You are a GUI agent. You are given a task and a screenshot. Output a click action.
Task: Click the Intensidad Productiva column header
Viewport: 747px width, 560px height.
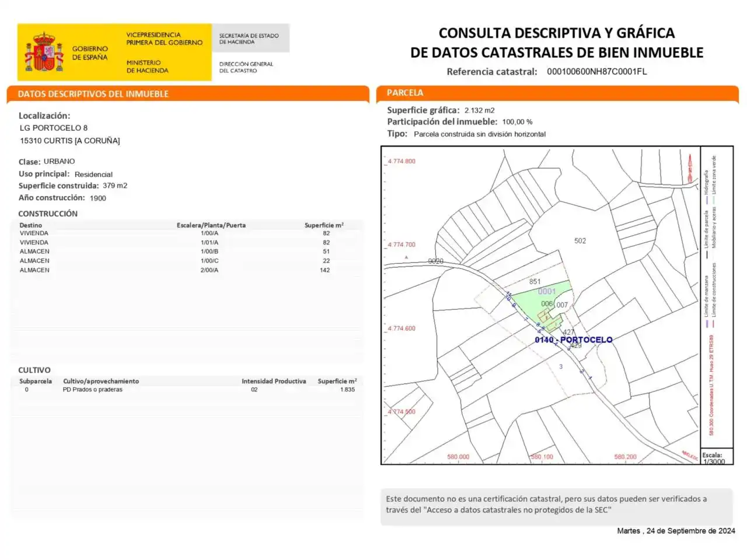click(x=274, y=381)
